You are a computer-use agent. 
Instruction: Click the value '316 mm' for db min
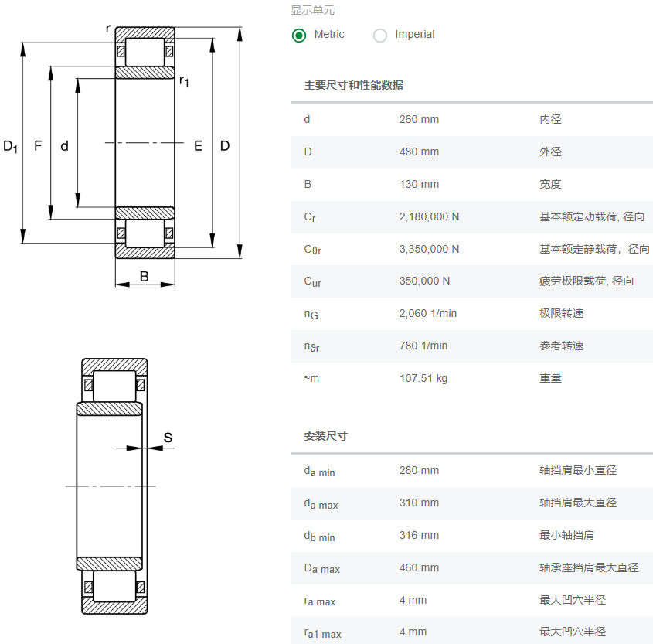419,535
